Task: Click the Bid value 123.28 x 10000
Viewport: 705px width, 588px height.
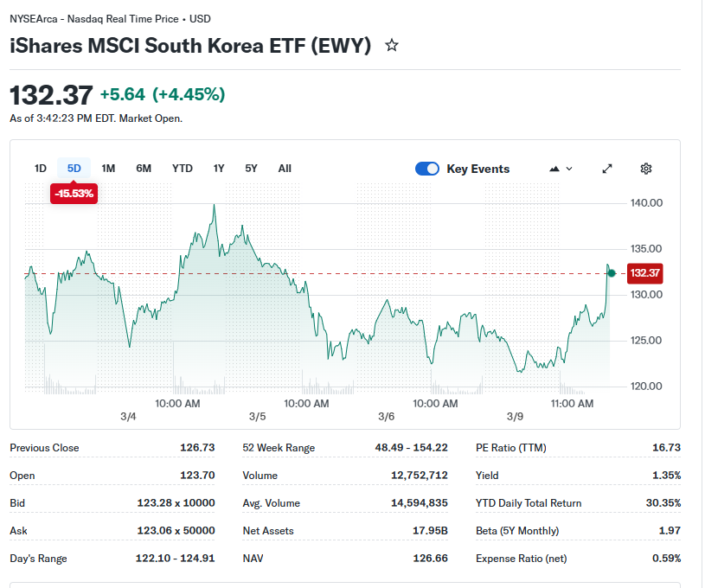Action: point(176,502)
